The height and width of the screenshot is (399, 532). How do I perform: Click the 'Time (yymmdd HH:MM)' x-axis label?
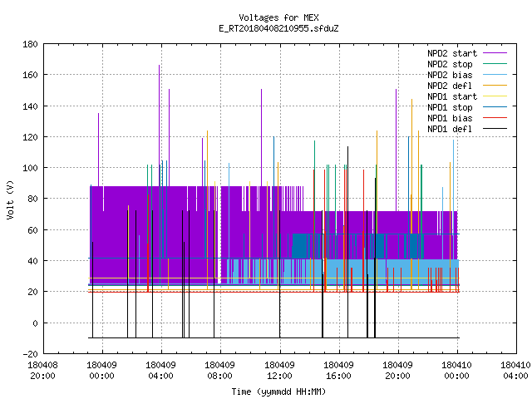(278, 392)
